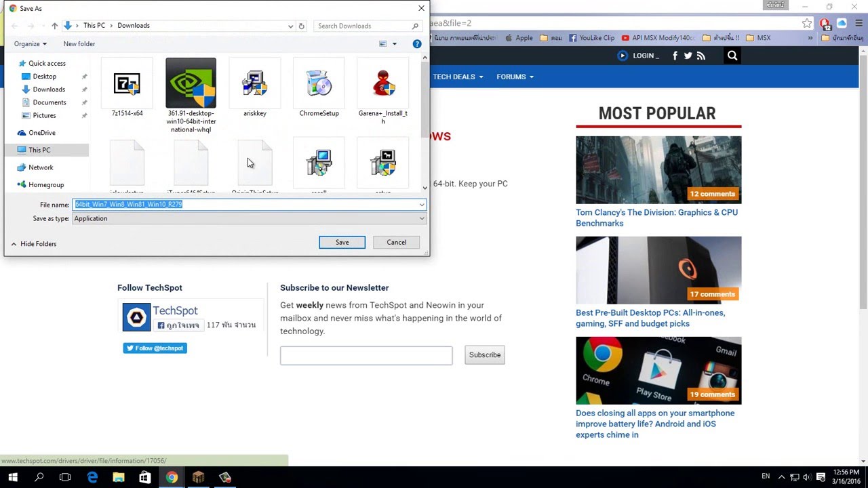Open Tom Clancy's The Division benchmarks article
868x488 pixels.
tap(656, 218)
